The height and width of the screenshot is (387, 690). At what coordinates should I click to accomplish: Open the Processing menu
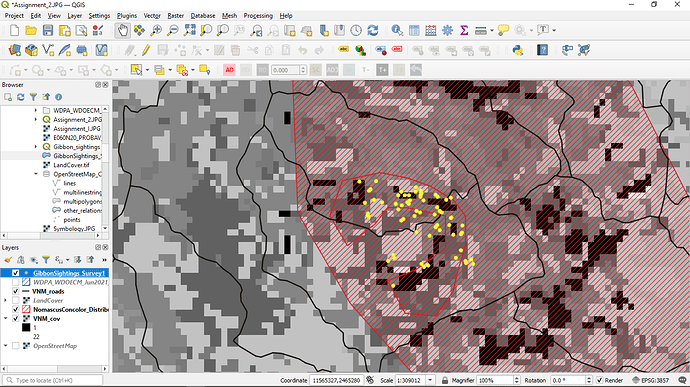click(x=258, y=16)
